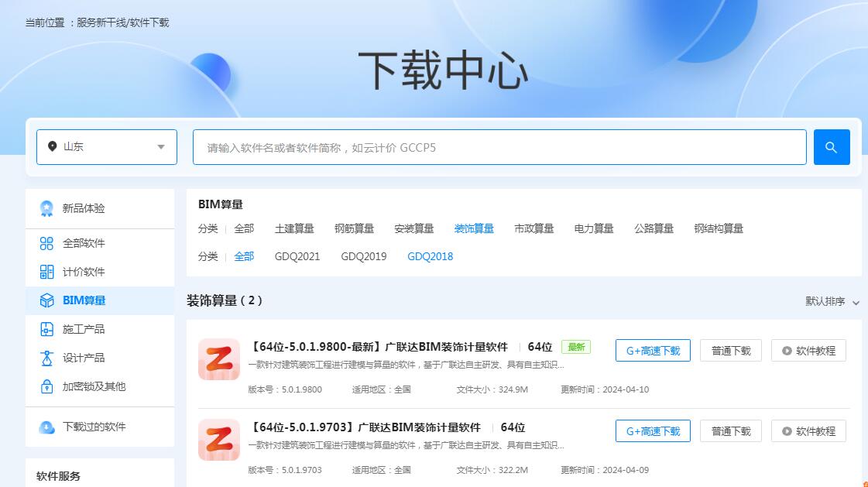The image size is (868, 487).
Task: Click the 加密锁及其他 lock icon
Action: 46,386
